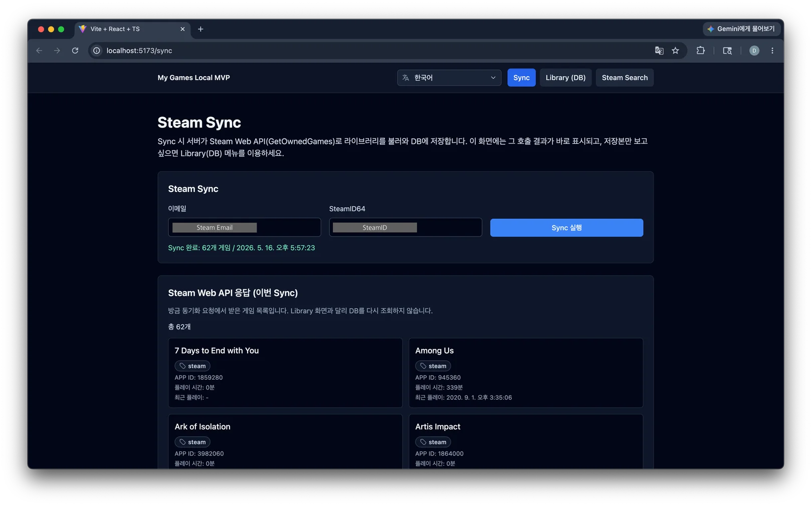Open the tab search icon in Chrome toolbar
This screenshot has height=506, width=812.
point(727,51)
